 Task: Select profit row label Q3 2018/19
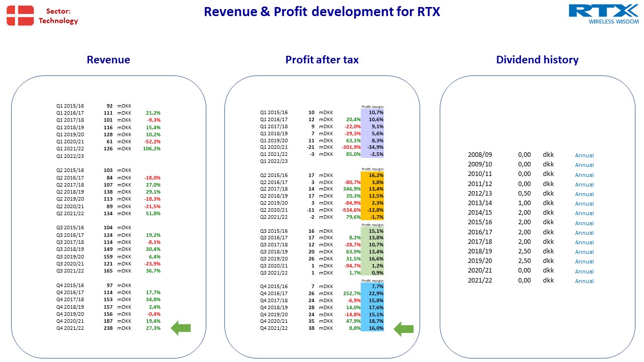pos(274,252)
